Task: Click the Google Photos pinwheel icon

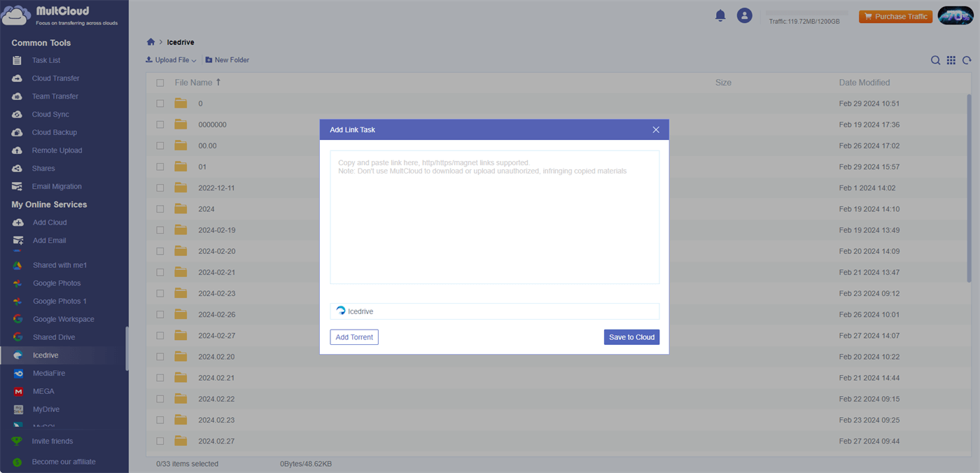Action: (x=18, y=283)
